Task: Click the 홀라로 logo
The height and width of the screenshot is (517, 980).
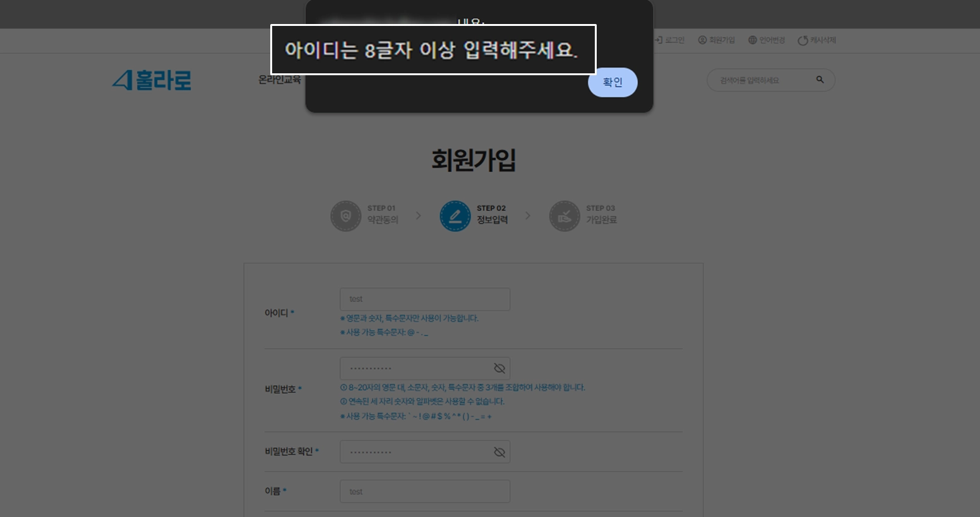Action: click(x=152, y=80)
